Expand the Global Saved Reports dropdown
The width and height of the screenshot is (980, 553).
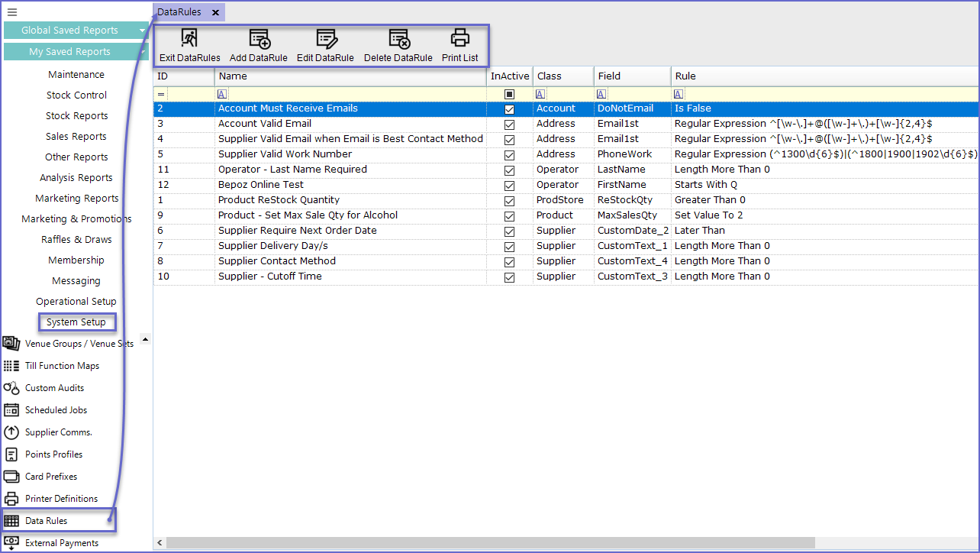[x=143, y=31]
